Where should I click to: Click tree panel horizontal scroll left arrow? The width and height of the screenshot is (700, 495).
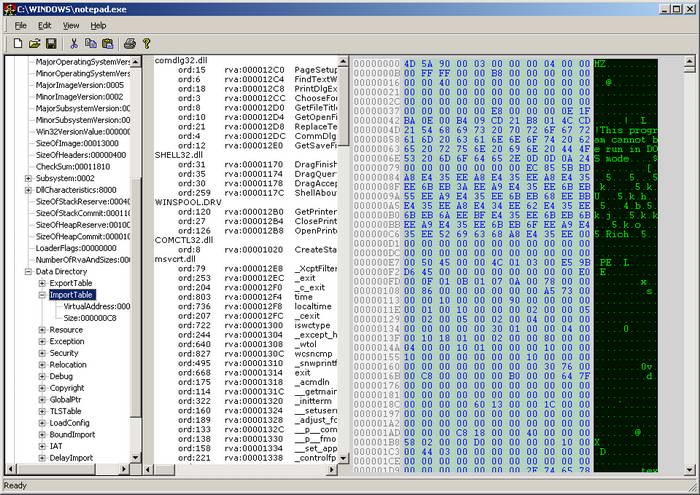(x=11, y=469)
